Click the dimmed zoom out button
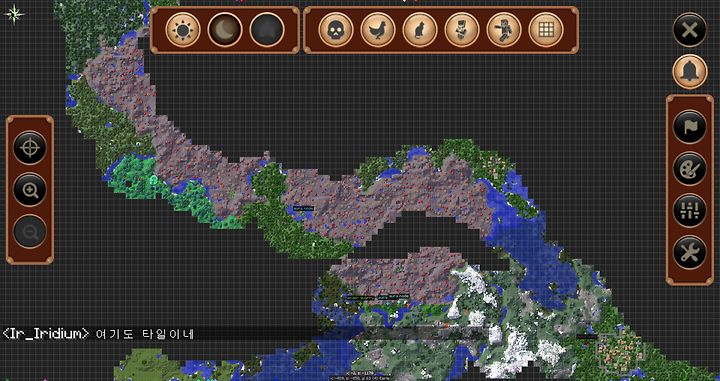The image size is (720, 381). click(x=30, y=232)
